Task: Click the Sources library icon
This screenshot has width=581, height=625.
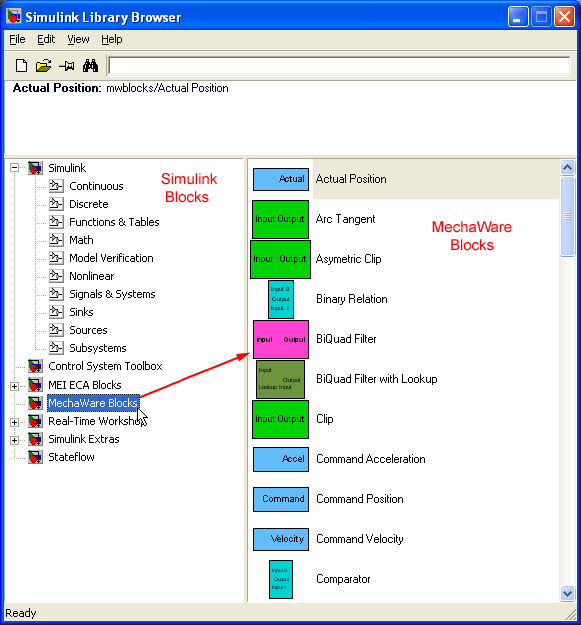Action: click(56, 330)
